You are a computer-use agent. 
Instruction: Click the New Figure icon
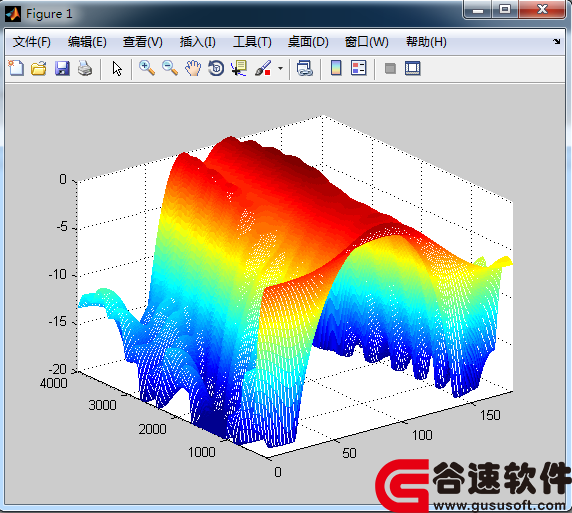click(16, 68)
